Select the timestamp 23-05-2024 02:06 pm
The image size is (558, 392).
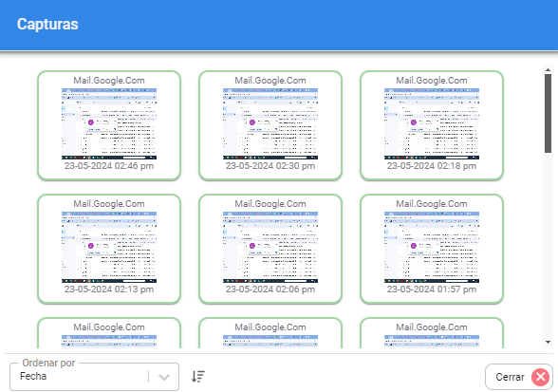click(x=270, y=289)
